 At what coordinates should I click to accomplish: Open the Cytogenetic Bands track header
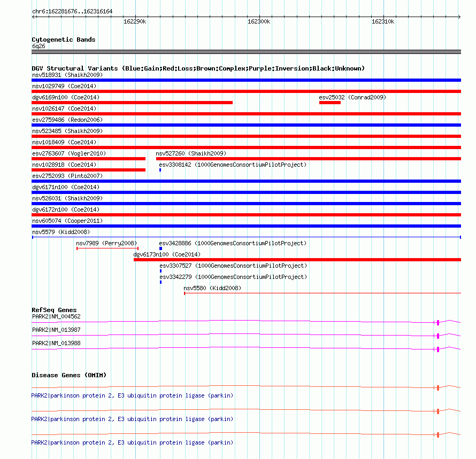click(x=64, y=40)
